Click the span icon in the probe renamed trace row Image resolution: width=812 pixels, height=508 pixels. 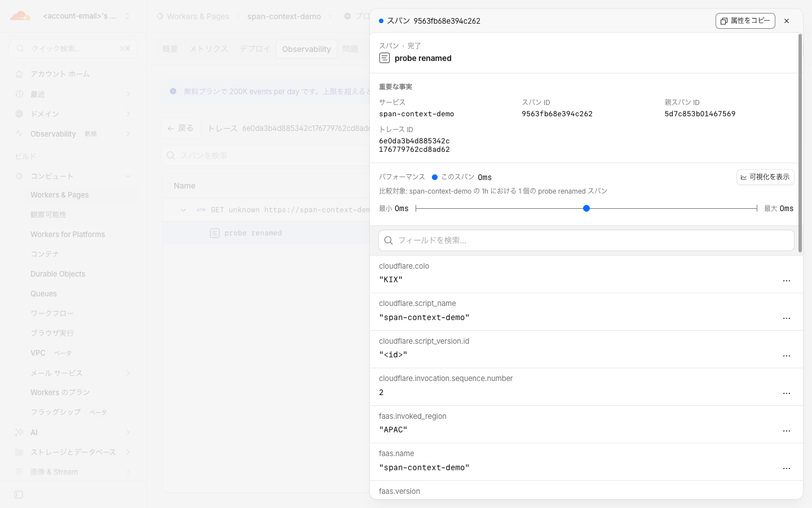point(215,233)
